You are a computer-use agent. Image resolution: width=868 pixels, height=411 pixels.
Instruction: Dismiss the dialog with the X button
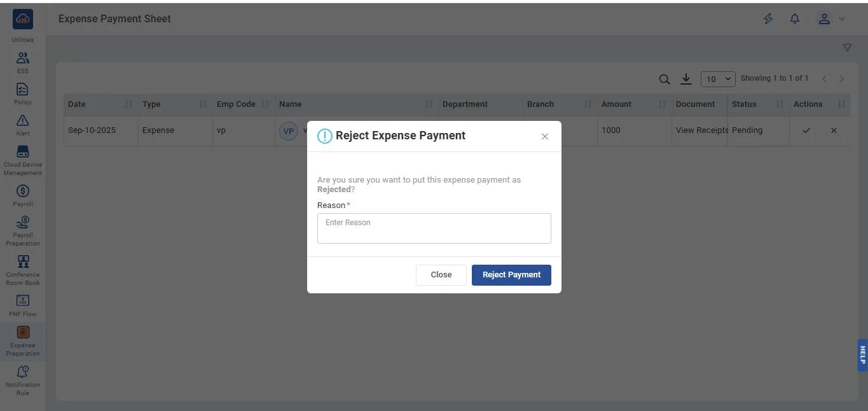click(545, 137)
